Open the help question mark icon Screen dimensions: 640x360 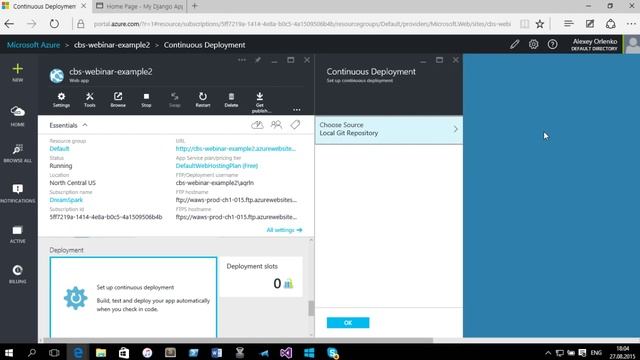552,44
